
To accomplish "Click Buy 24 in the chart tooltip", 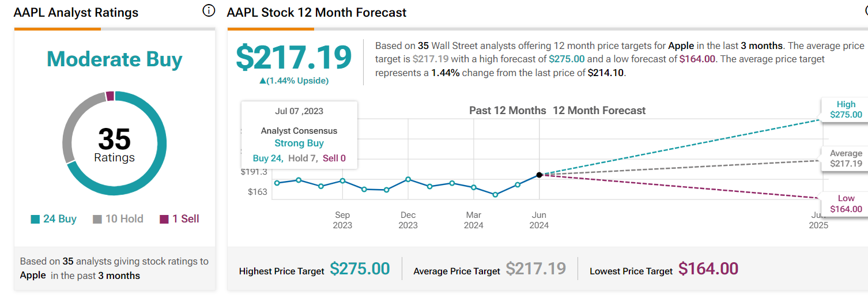I will pos(267,158).
